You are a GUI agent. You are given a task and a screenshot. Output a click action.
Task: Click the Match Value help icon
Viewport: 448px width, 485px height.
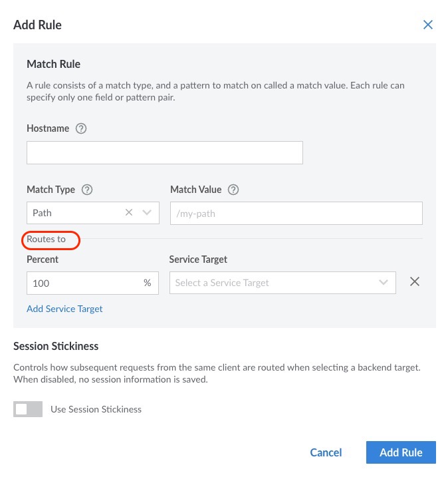pyautogui.click(x=233, y=190)
